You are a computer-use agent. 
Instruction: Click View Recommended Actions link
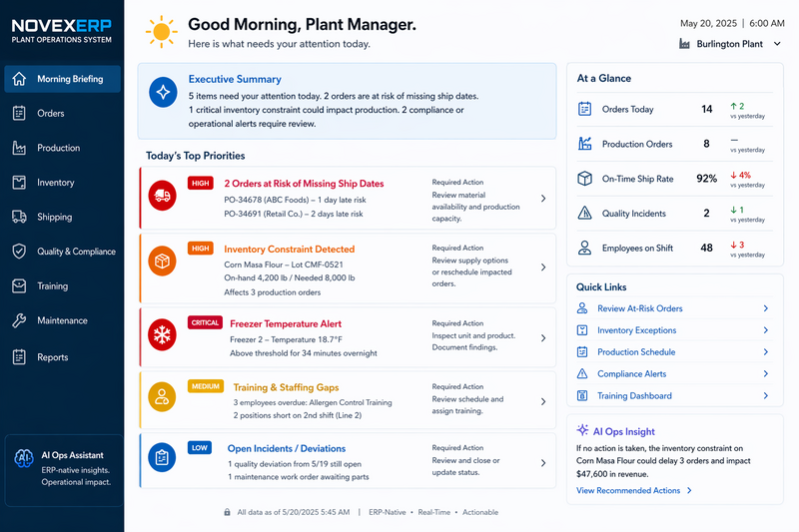[x=634, y=490]
